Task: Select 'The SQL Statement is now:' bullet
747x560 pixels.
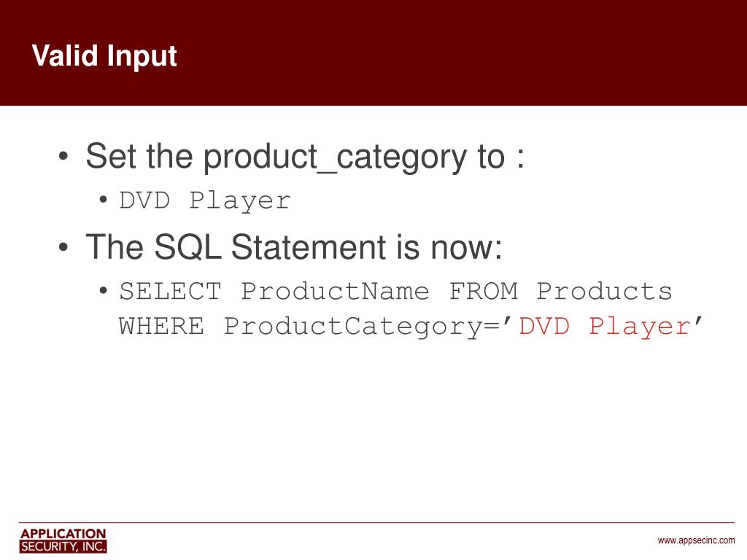Action: [294, 246]
